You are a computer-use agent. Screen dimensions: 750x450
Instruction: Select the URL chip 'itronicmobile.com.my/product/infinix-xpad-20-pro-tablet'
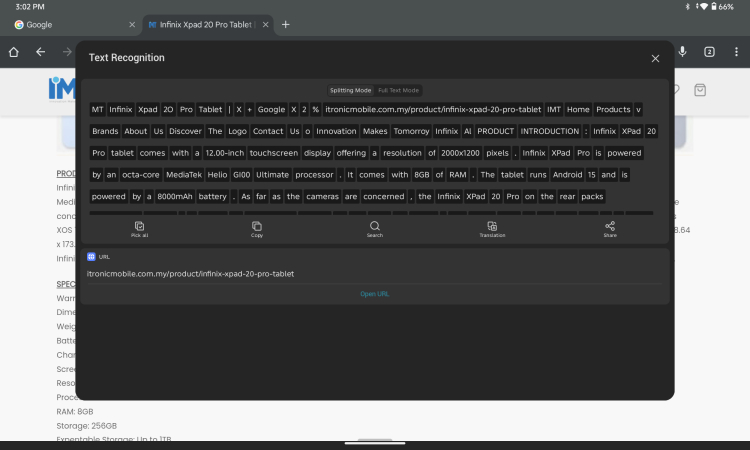click(x=433, y=110)
